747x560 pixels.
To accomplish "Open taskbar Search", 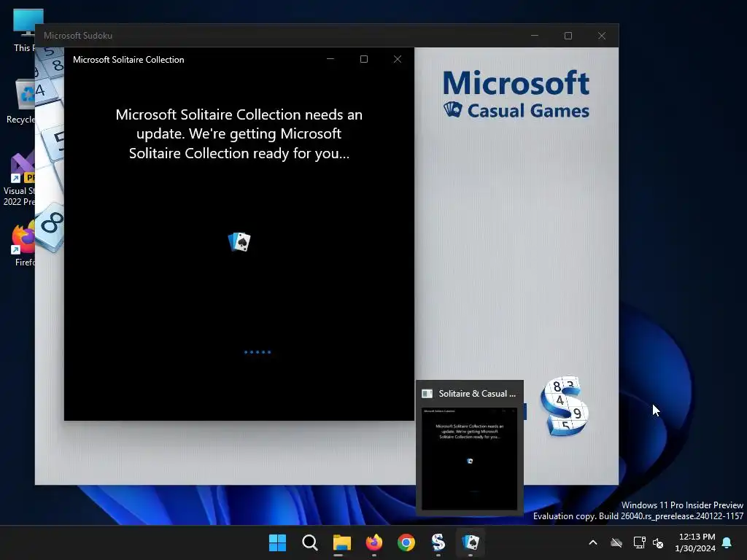I will 309,542.
